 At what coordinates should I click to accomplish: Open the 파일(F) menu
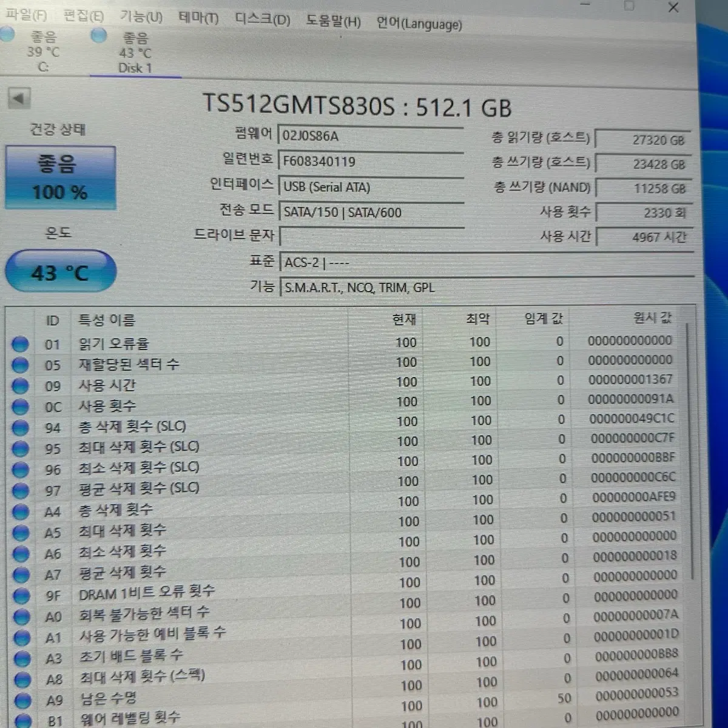[x=25, y=15]
